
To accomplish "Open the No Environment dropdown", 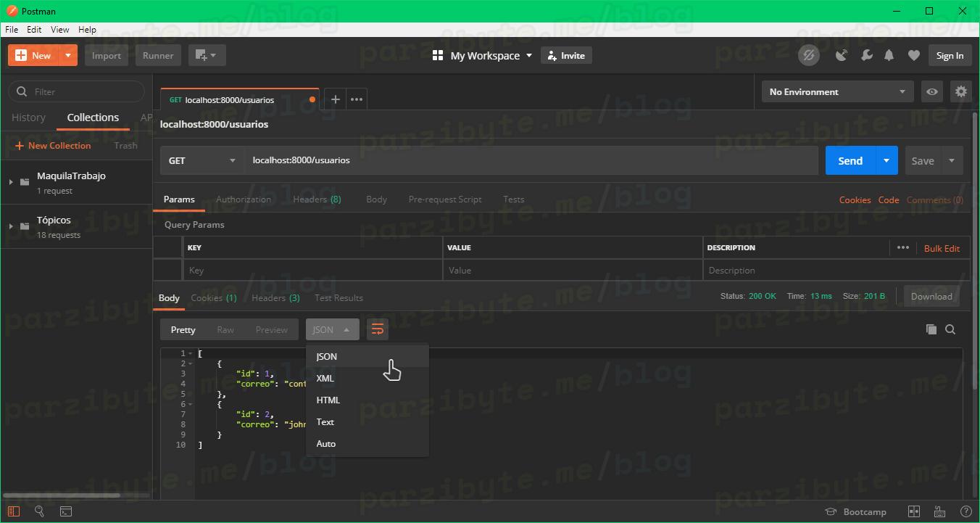I will point(837,92).
